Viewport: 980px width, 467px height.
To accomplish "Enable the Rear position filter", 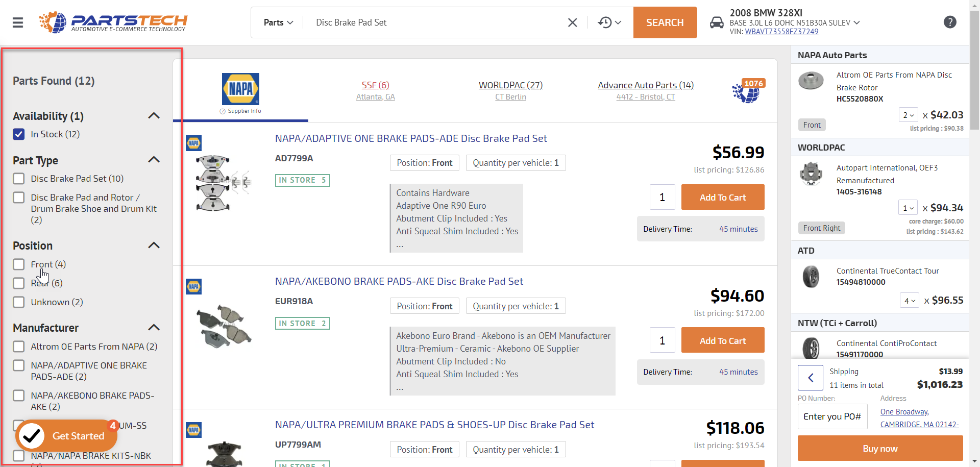I will point(19,283).
